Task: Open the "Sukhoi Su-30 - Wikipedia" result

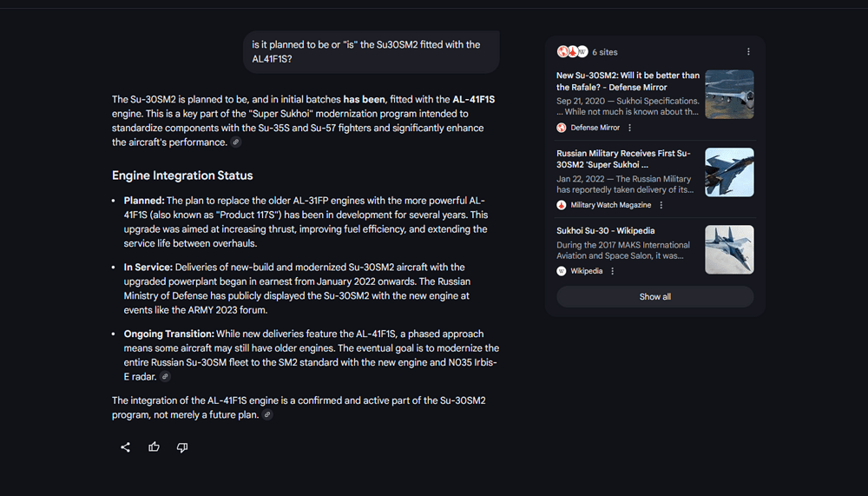Action: (x=606, y=231)
